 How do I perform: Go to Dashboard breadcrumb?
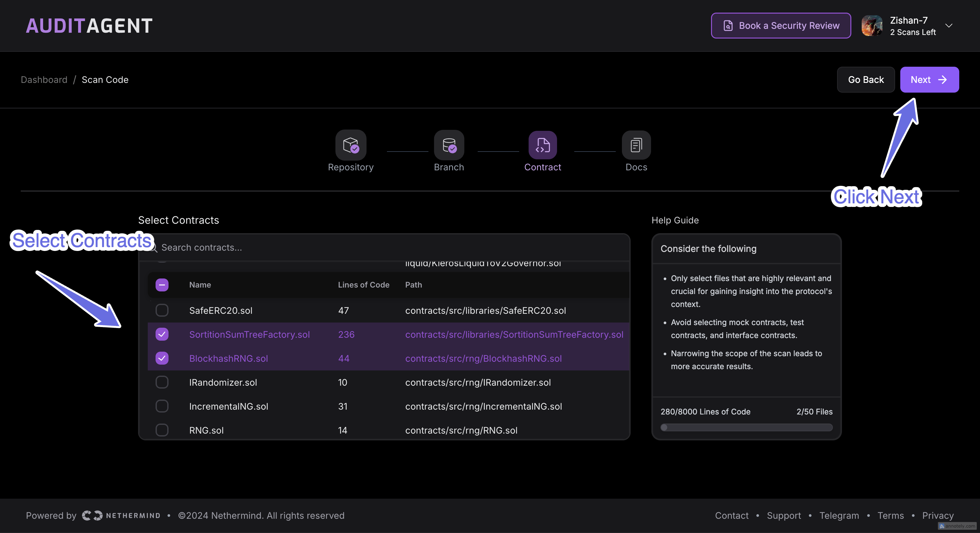(44, 80)
